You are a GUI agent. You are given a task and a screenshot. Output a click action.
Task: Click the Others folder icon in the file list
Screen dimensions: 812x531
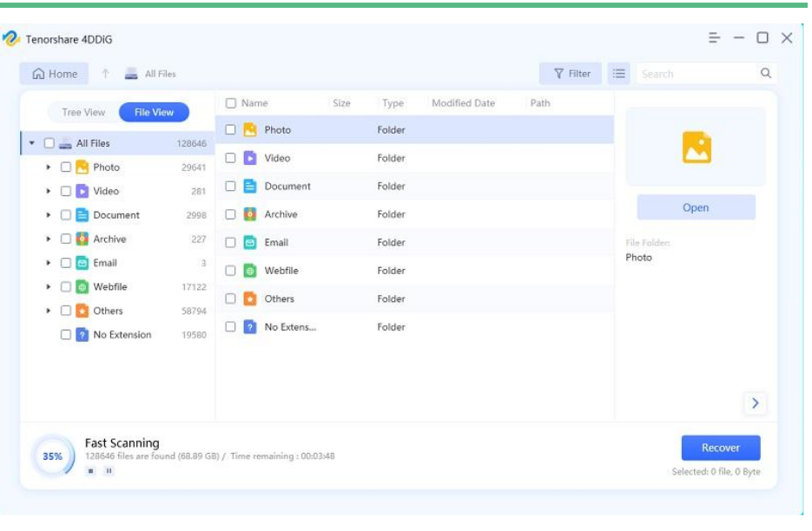pyautogui.click(x=250, y=298)
